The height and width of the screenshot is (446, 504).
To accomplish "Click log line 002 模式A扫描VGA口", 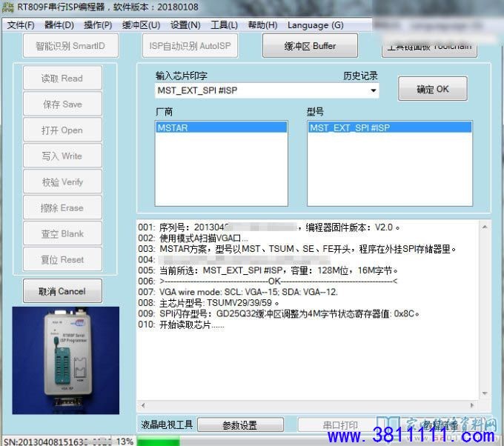I will tap(193, 238).
